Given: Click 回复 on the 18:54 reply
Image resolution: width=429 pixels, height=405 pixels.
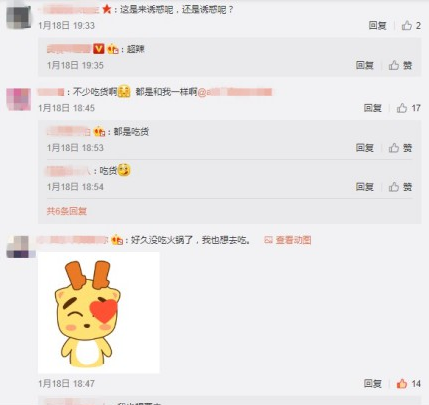Looking at the screenshot, I should (364, 187).
